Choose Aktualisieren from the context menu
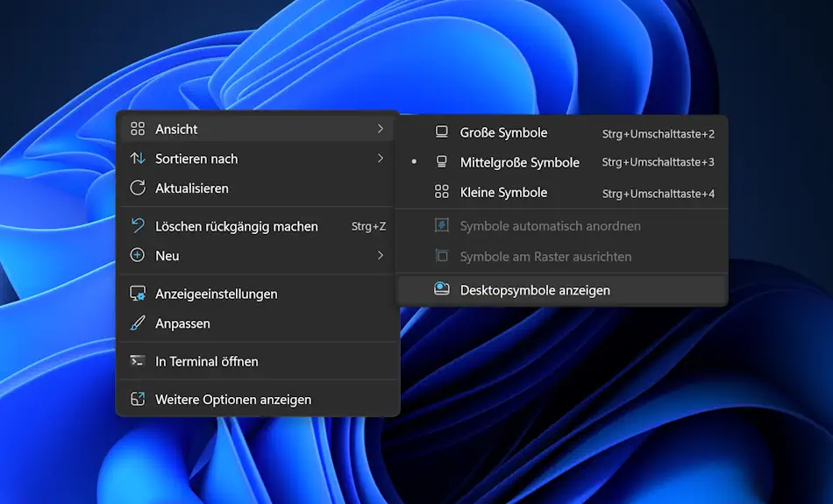The height and width of the screenshot is (504, 833). click(258, 188)
